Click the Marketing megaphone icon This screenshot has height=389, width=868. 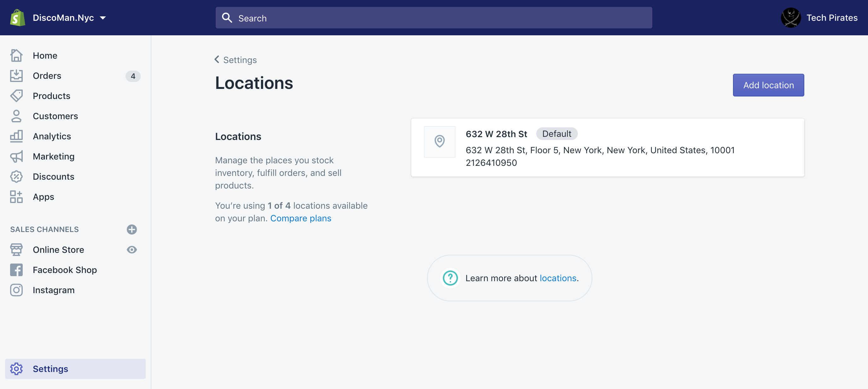click(16, 156)
